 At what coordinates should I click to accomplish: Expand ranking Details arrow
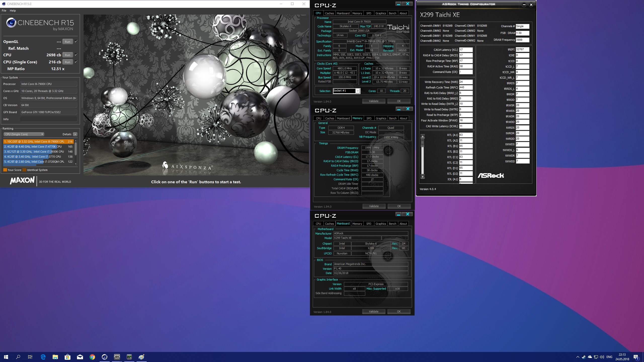75,134
